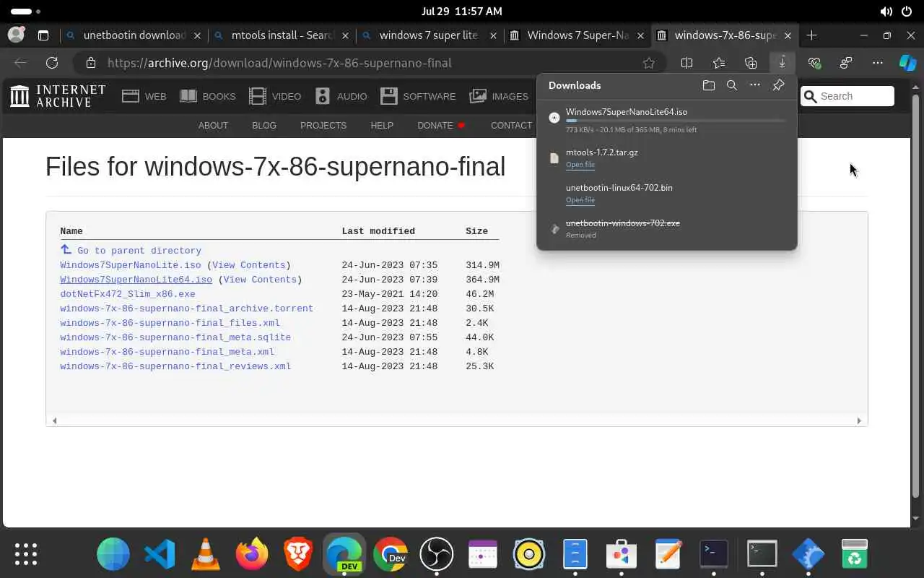Search downloads using magnifier icon
The height and width of the screenshot is (578, 924).
(731, 85)
